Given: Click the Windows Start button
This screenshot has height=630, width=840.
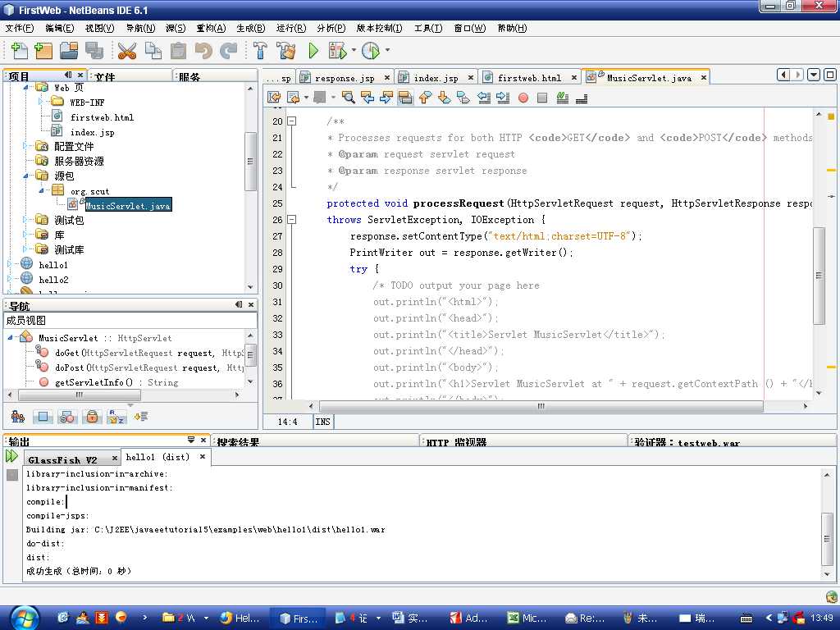Looking at the screenshot, I should (25, 619).
